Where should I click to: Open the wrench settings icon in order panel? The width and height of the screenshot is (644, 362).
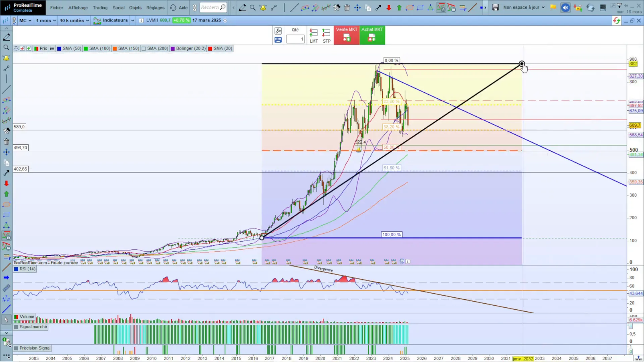point(278,31)
